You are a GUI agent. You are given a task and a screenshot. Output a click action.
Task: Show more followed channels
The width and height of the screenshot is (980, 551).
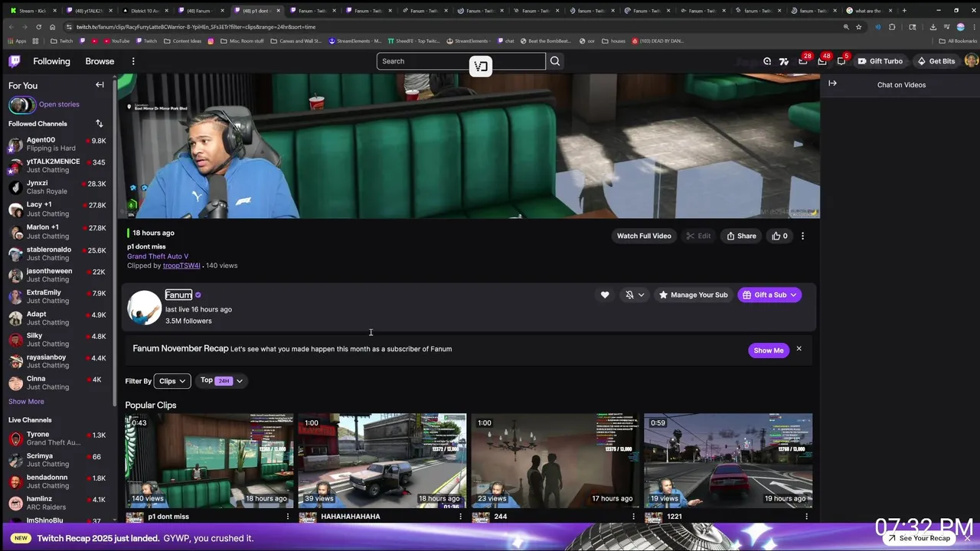(x=26, y=402)
